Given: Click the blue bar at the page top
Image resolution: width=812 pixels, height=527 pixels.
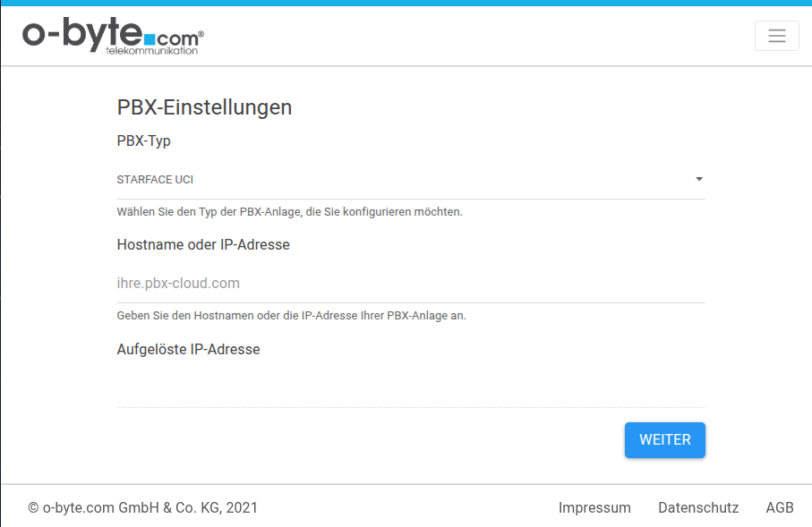Looking at the screenshot, I should click(406, 3).
